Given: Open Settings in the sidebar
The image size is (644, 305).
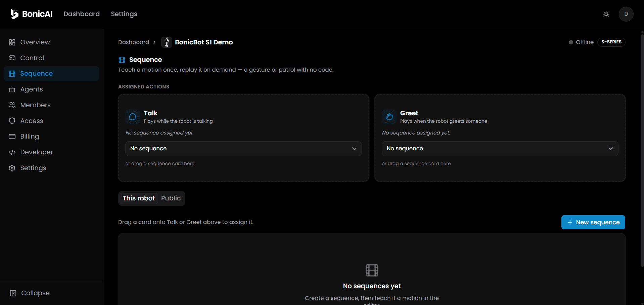Looking at the screenshot, I should (51, 168).
